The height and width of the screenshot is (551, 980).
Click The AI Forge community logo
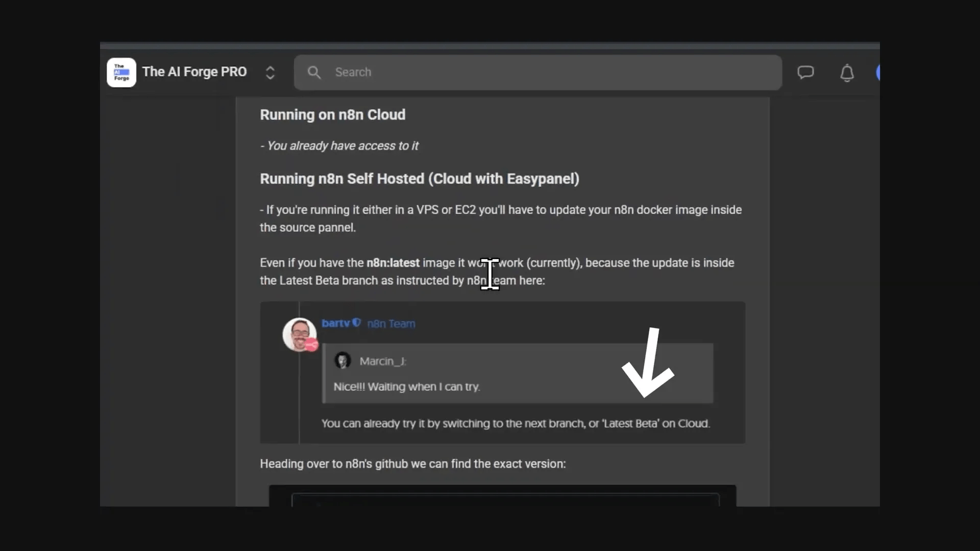[121, 72]
